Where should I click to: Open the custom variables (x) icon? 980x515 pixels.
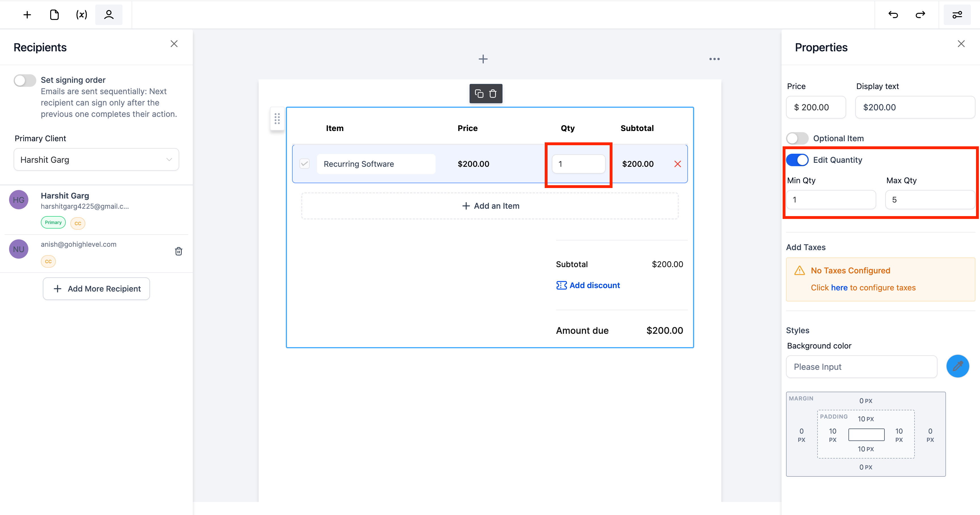(x=81, y=15)
